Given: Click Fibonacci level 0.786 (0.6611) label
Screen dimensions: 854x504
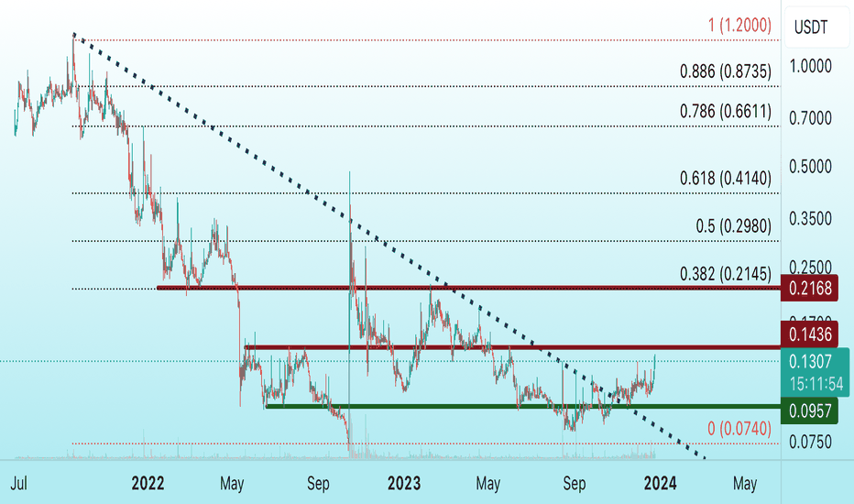Looking at the screenshot, I should [x=726, y=112].
